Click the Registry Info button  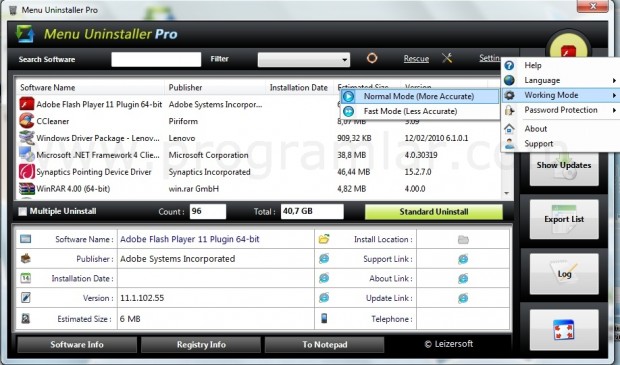pos(201,344)
